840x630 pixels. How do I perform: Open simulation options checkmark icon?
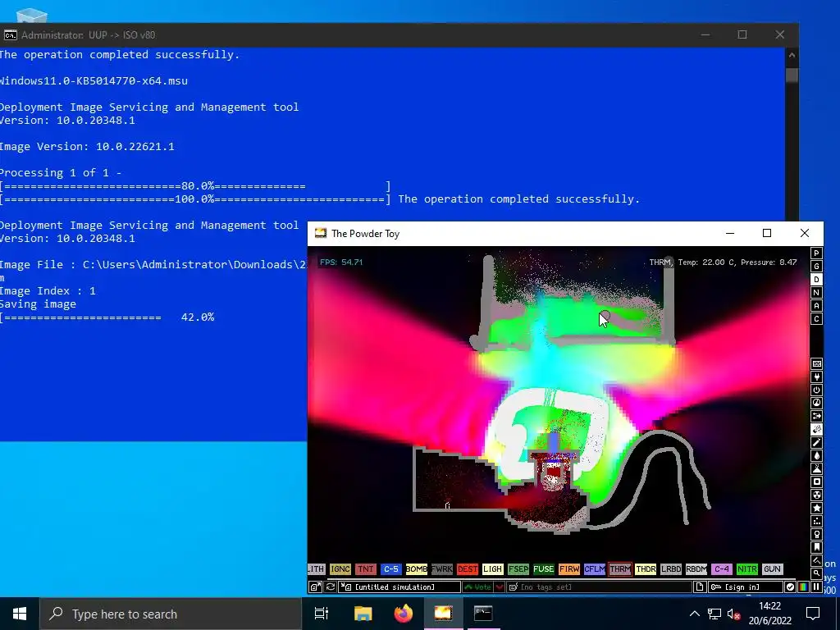coord(790,587)
